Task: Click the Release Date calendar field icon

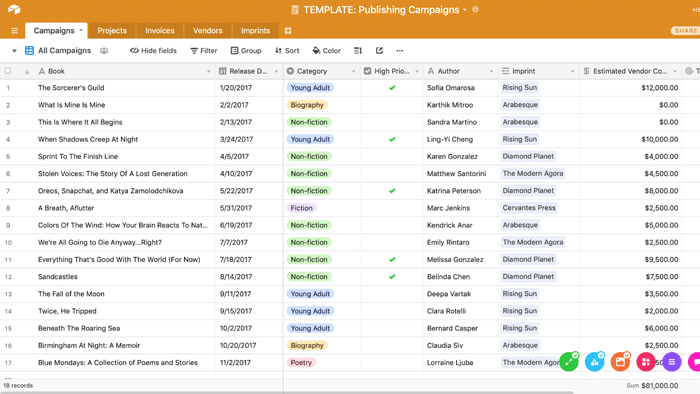Action: [x=222, y=71]
